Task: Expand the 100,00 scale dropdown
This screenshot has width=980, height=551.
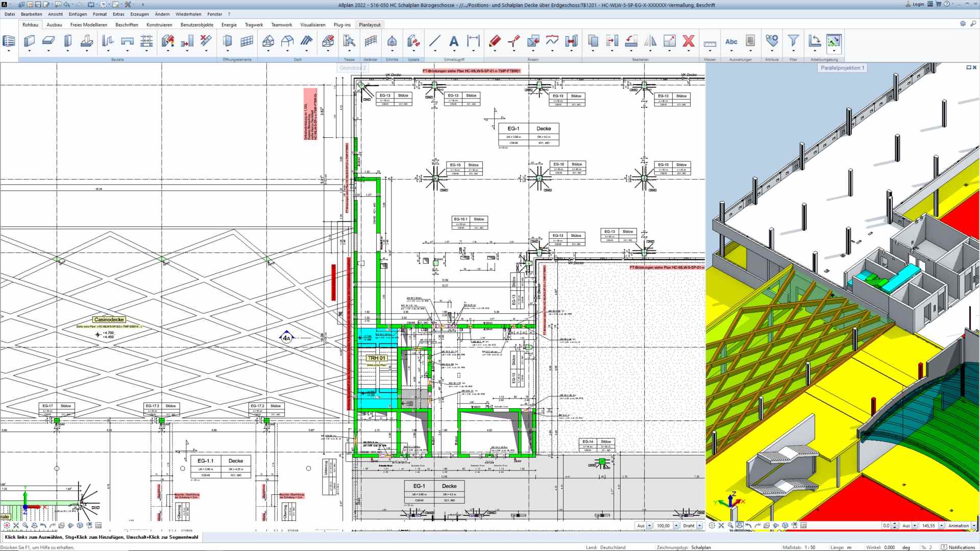Action: pyautogui.click(x=676, y=525)
